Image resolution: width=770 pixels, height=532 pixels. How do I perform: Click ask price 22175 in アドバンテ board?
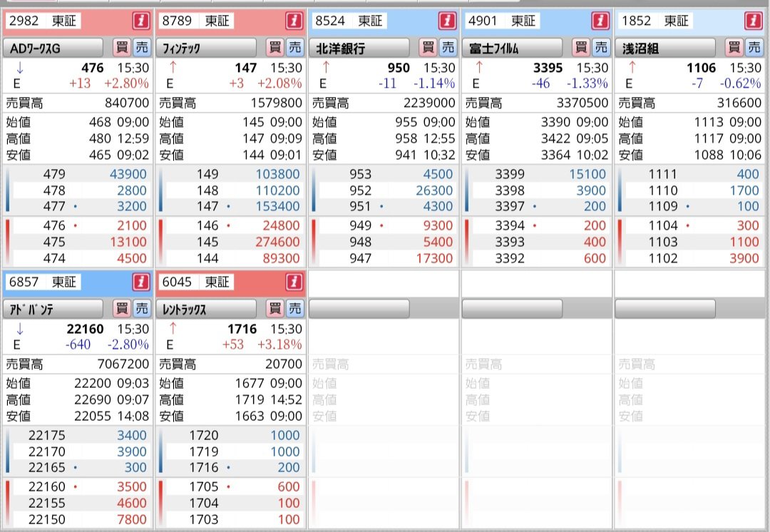(46, 435)
